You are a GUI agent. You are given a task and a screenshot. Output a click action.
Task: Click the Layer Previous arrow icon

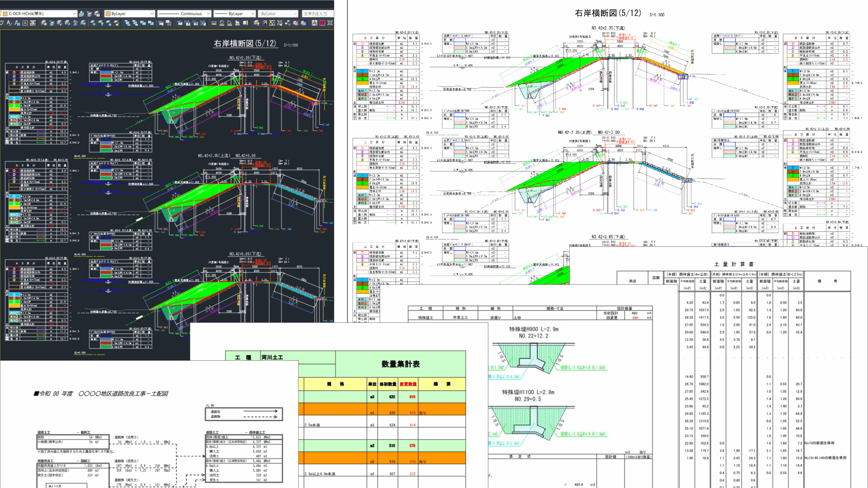(x=89, y=14)
